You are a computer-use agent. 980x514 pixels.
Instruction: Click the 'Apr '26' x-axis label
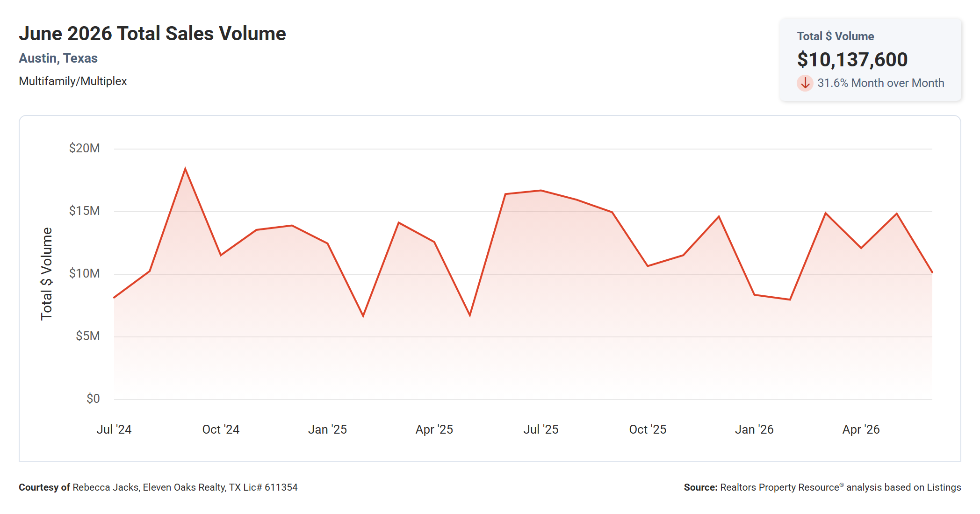click(861, 429)
